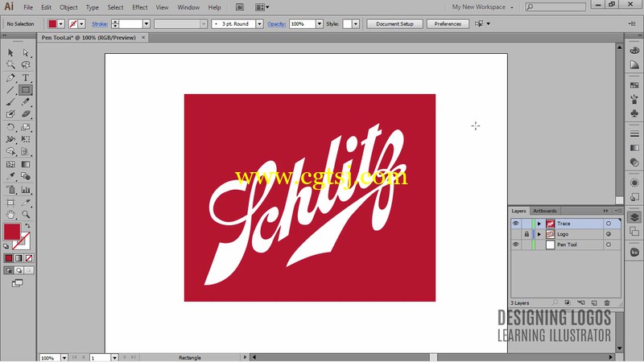Select the Gradient tool
Viewport: 644px width, 362px height.
point(26,164)
